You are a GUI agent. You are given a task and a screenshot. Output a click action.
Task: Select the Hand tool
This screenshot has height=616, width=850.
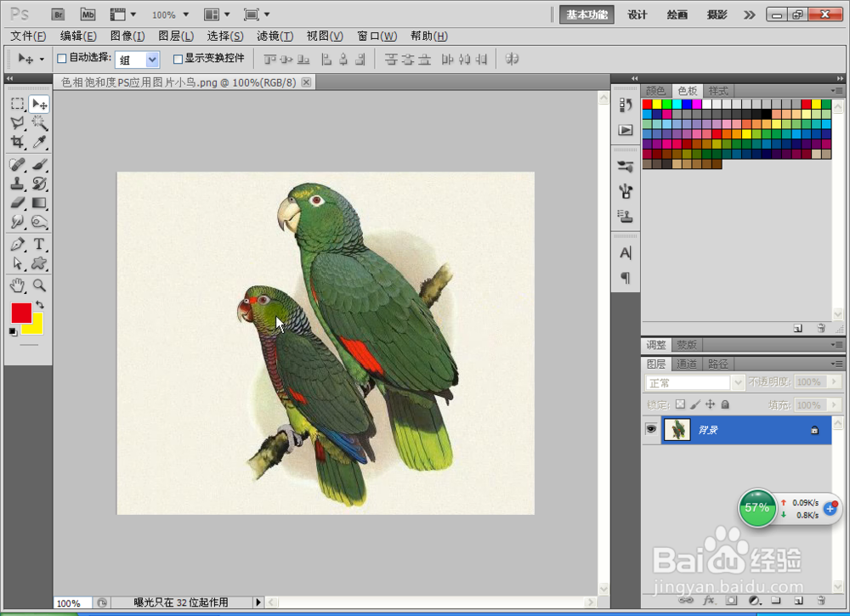[x=17, y=285]
